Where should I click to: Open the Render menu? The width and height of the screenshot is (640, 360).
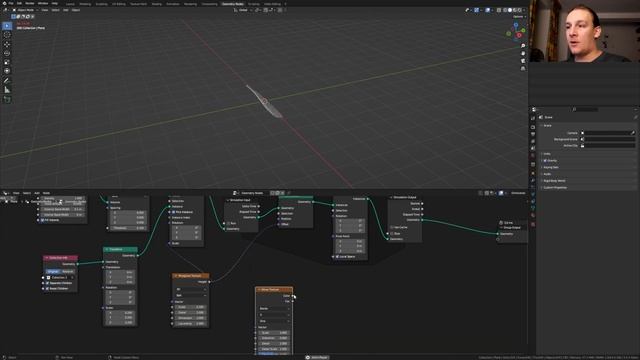pyautogui.click(x=29, y=3)
